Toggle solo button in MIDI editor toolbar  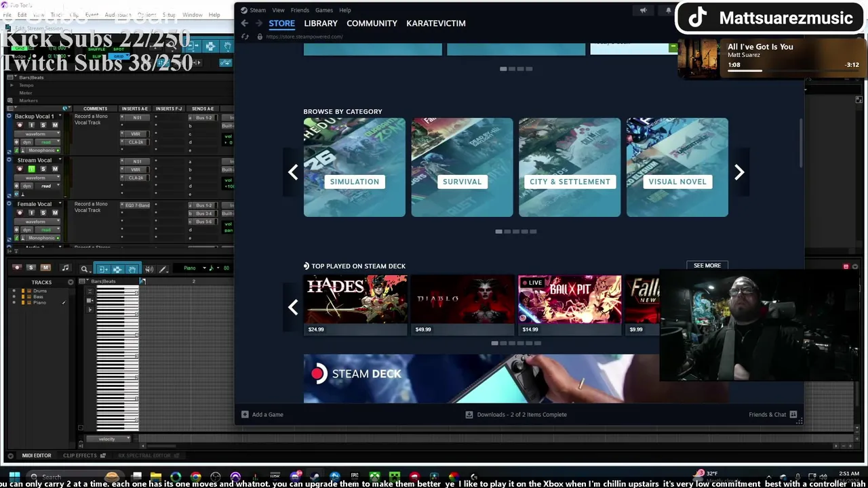tap(31, 268)
